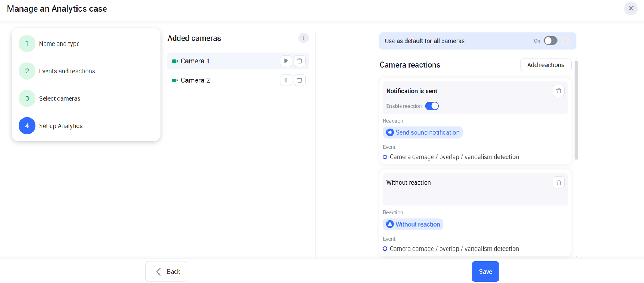Open info icon next to Added cameras
Image resolution: width=644 pixels, height=283 pixels.
point(303,38)
